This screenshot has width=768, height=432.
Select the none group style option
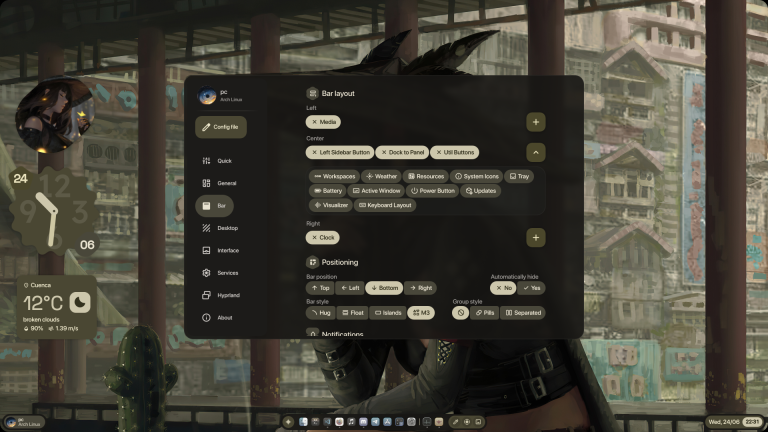click(460, 312)
